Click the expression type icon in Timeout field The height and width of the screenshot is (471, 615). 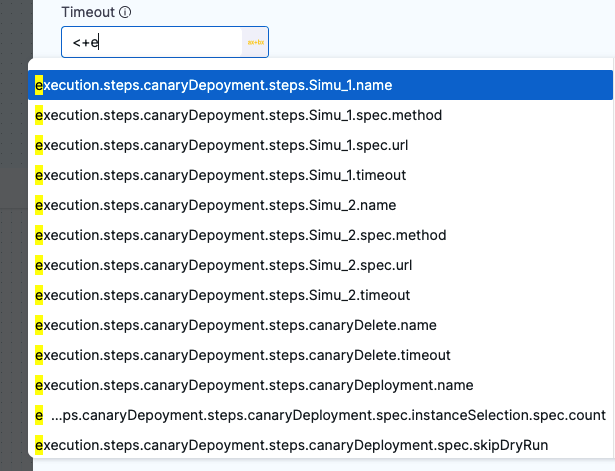pos(255,43)
